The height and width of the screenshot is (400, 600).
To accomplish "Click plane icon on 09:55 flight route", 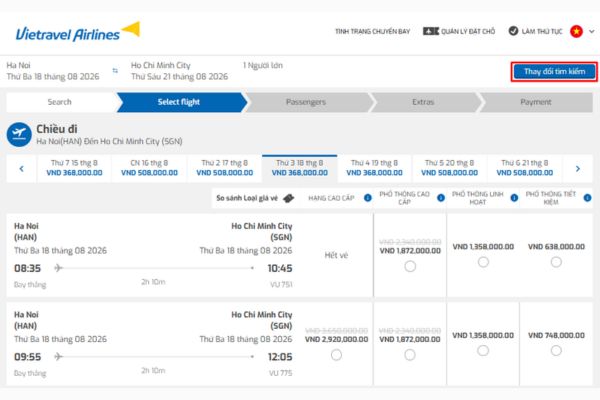I will [59, 357].
